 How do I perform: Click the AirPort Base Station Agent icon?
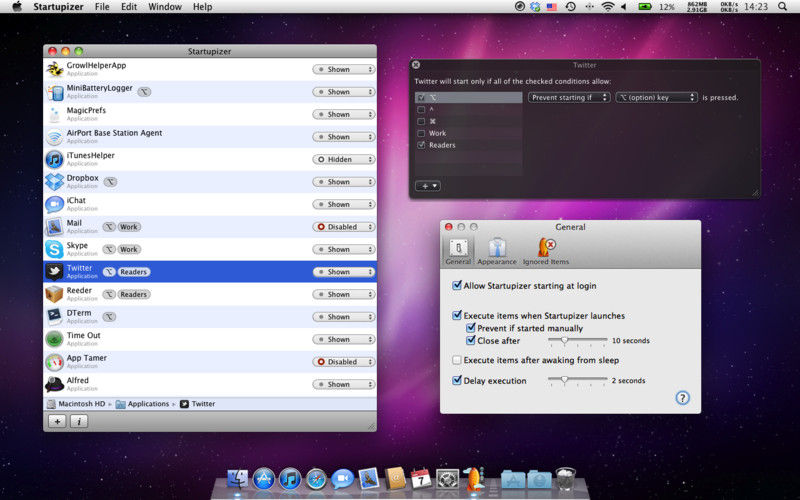(x=55, y=137)
